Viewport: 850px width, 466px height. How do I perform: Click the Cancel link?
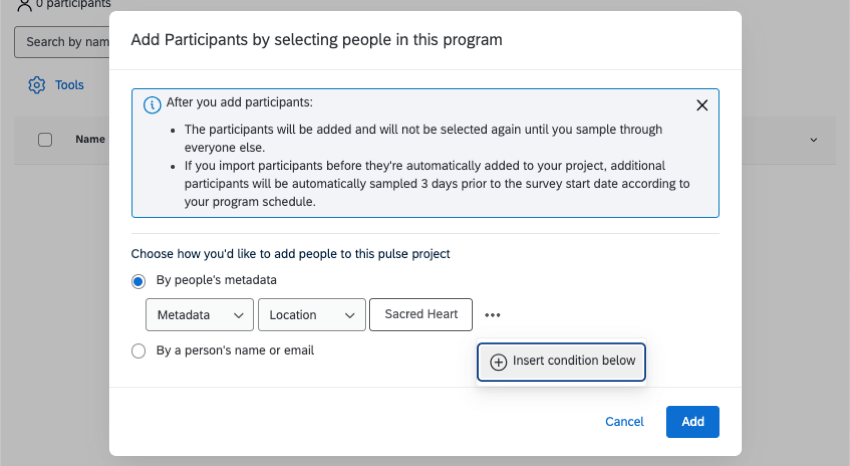tap(624, 422)
